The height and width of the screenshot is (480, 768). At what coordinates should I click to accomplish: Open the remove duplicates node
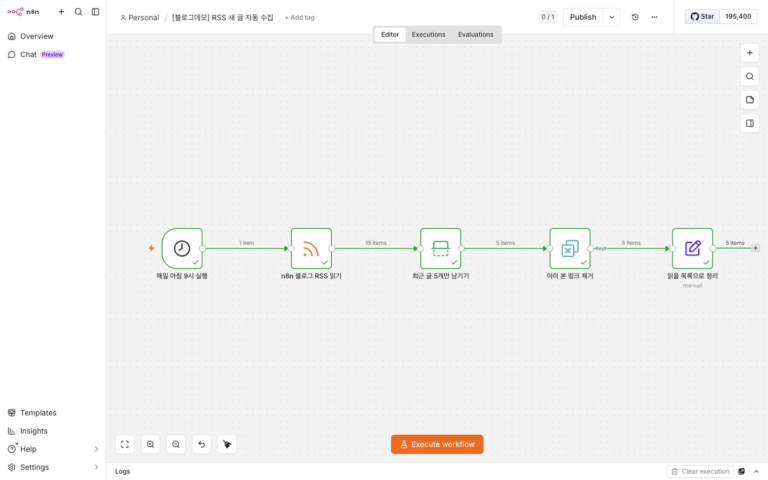pyautogui.click(x=570, y=248)
